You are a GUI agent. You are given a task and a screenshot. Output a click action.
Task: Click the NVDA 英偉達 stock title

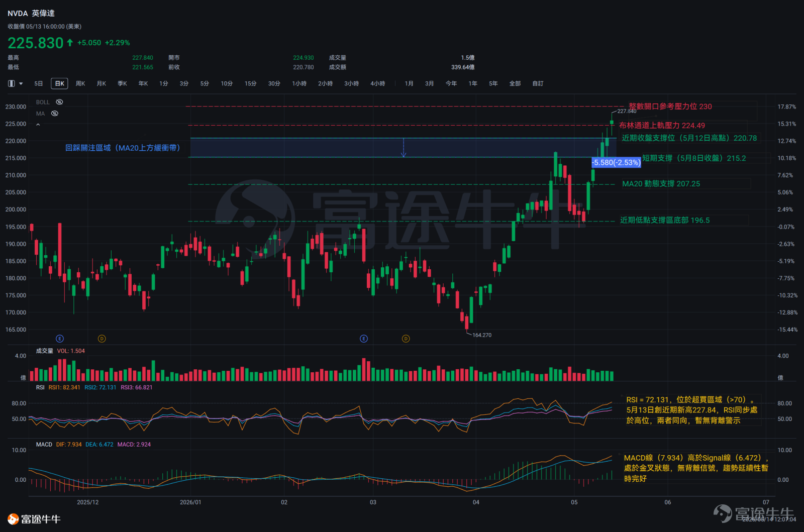(31, 13)
